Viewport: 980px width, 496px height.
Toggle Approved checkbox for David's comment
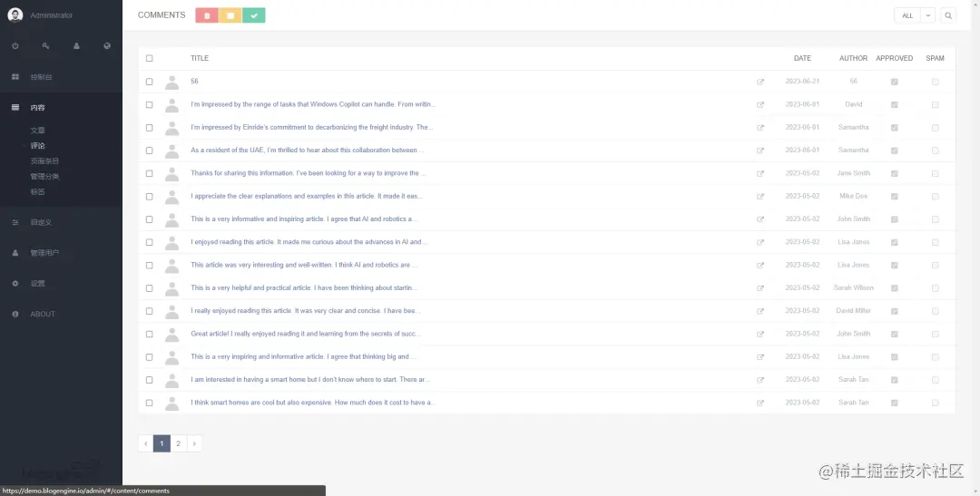pyautogui.click(x=895, y=105)
